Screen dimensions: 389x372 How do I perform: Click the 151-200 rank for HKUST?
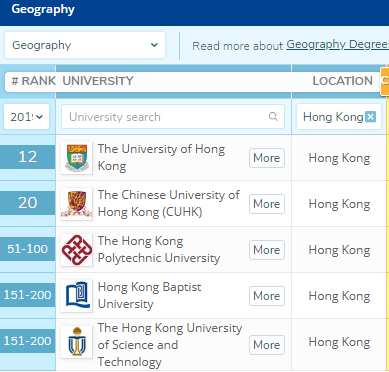[x=28, y=341]
